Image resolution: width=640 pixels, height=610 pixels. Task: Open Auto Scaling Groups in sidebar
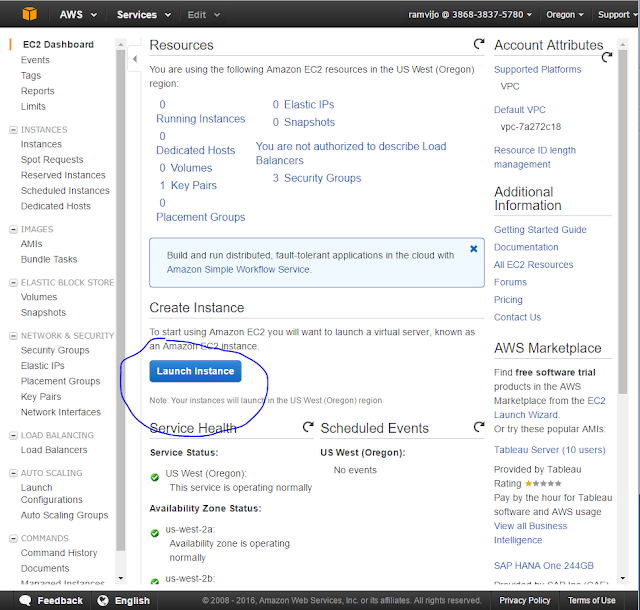pyautogui.click(x=64, y=515)
